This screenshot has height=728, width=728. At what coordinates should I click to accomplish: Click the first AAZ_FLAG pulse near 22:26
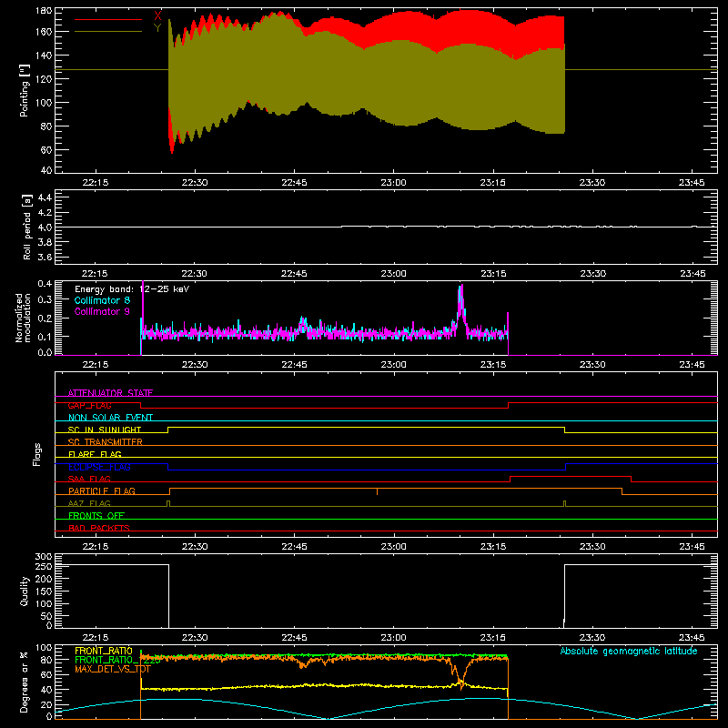click(x=168, y=503)
